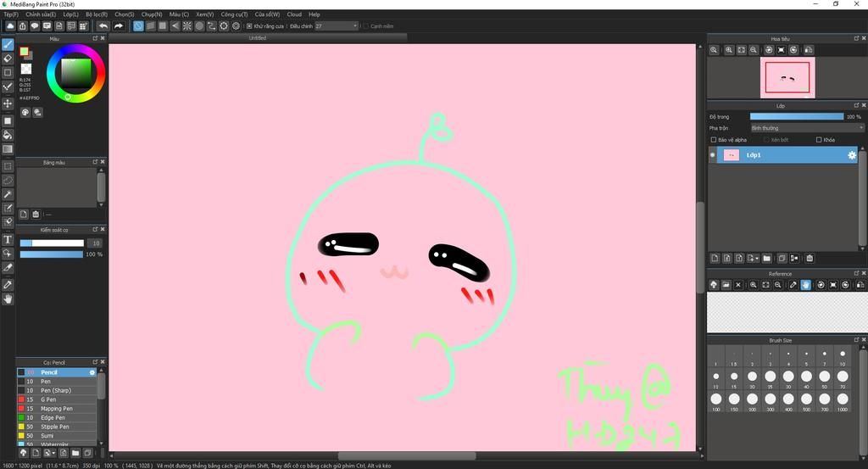Adjust the Độ trong opacity slider
The image size is (868, 469).
[797, 117]
